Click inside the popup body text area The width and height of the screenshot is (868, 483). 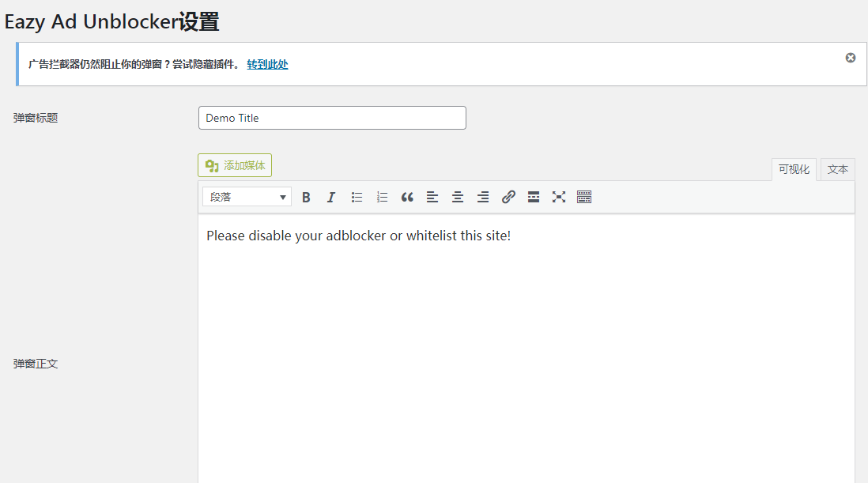click(526, 349)
